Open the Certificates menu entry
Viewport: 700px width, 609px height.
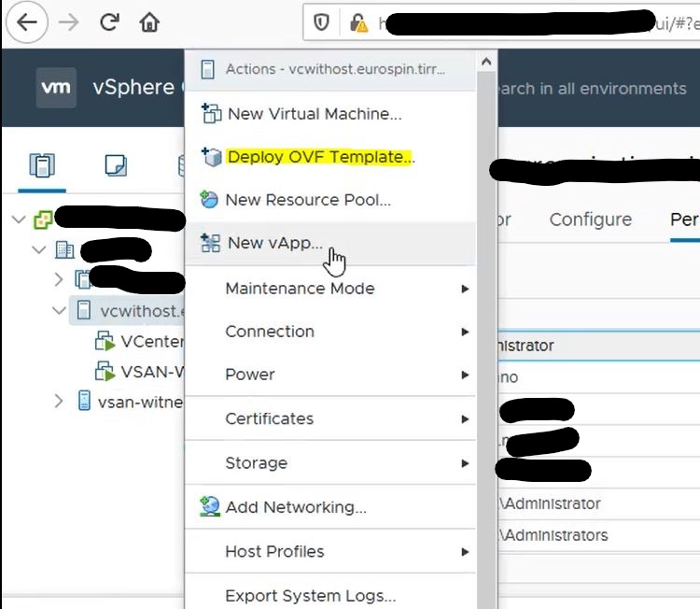click(x=330, y=418)
